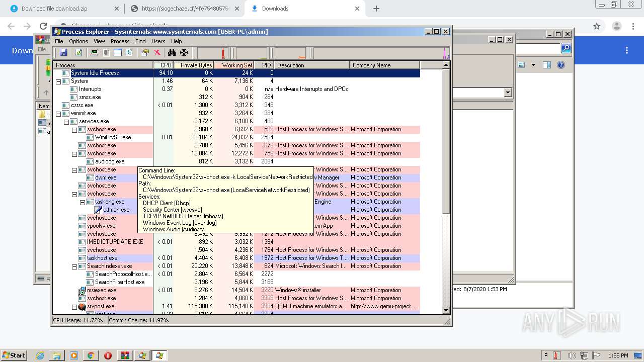Image resolution: width=644 pixels, height=362 pixels.
Task: Open a new Chrome tab
Action: [376, 9]
